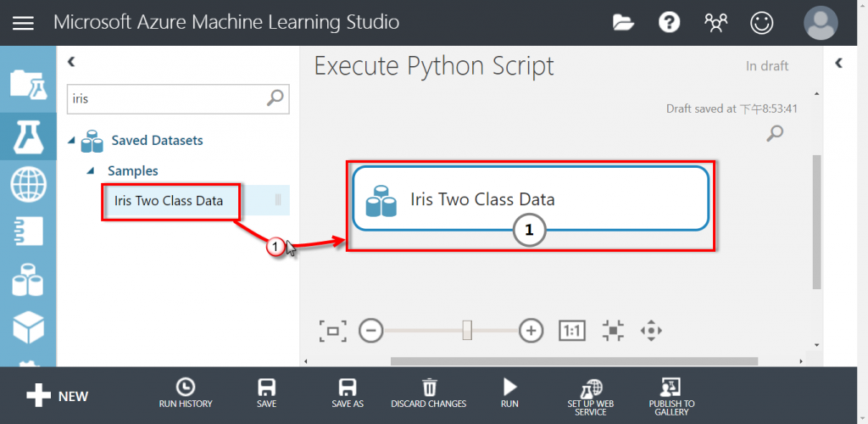Image resolution: width=868 pixels, height=424 pixels.
Task: Click the Microsoft Azure Machine Learning Studio title
Action: pos(226,22)
